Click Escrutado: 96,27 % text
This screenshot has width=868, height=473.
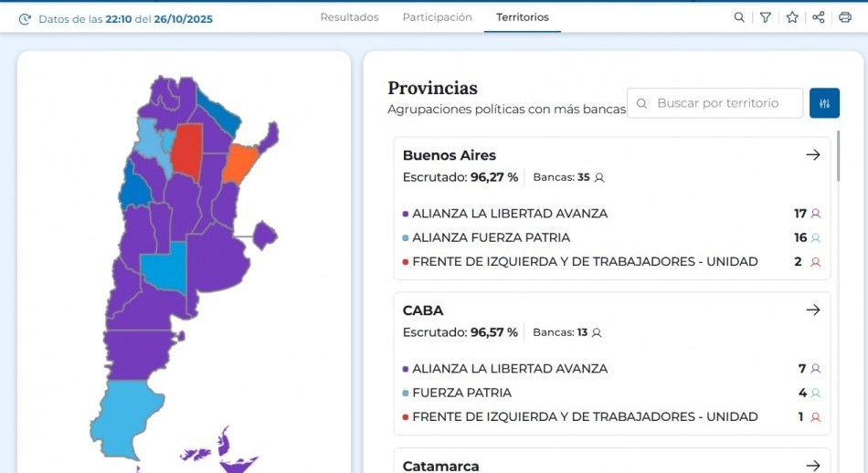[460, 177]
